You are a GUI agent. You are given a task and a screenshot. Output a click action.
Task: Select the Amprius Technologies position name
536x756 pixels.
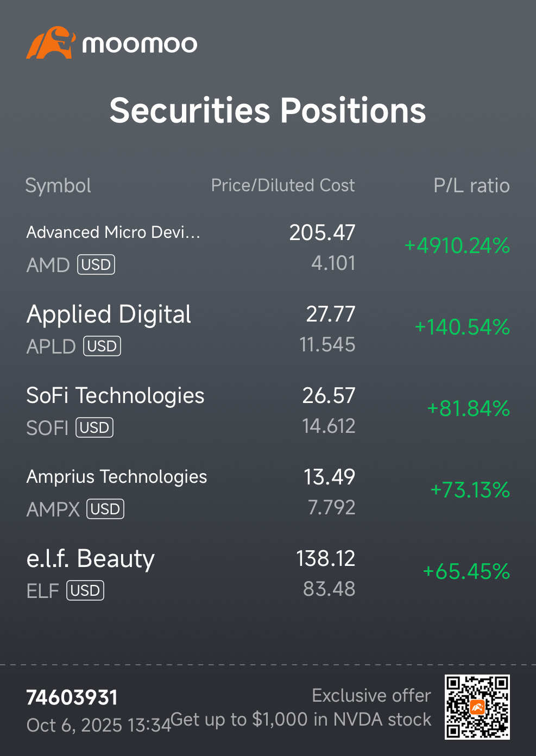tap(116, 477)
